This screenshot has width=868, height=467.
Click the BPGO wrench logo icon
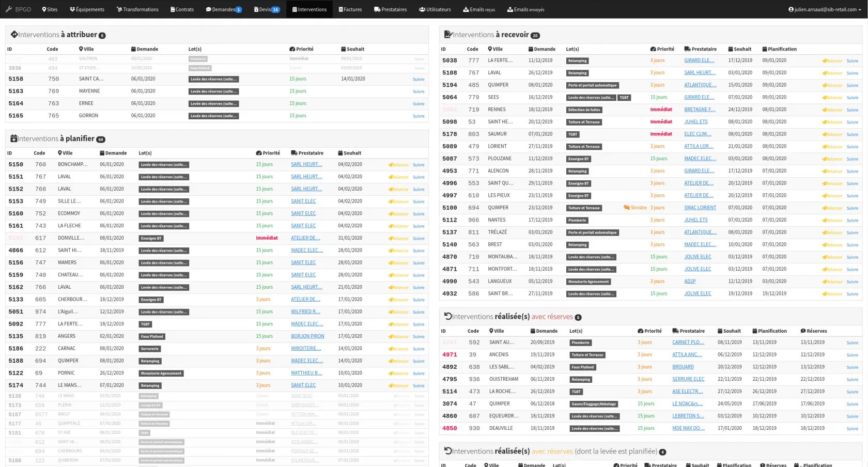pos(9,9)
